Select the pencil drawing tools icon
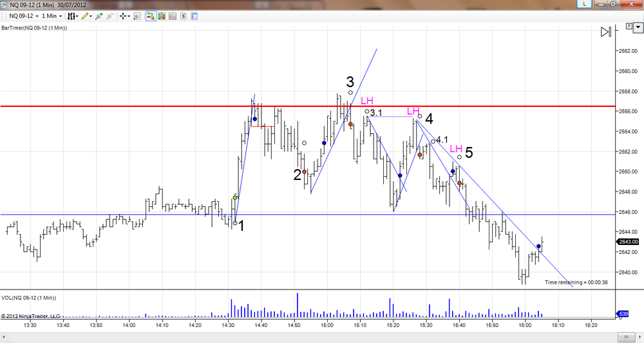This screenshot has height=343, width=644. [84, 16]
